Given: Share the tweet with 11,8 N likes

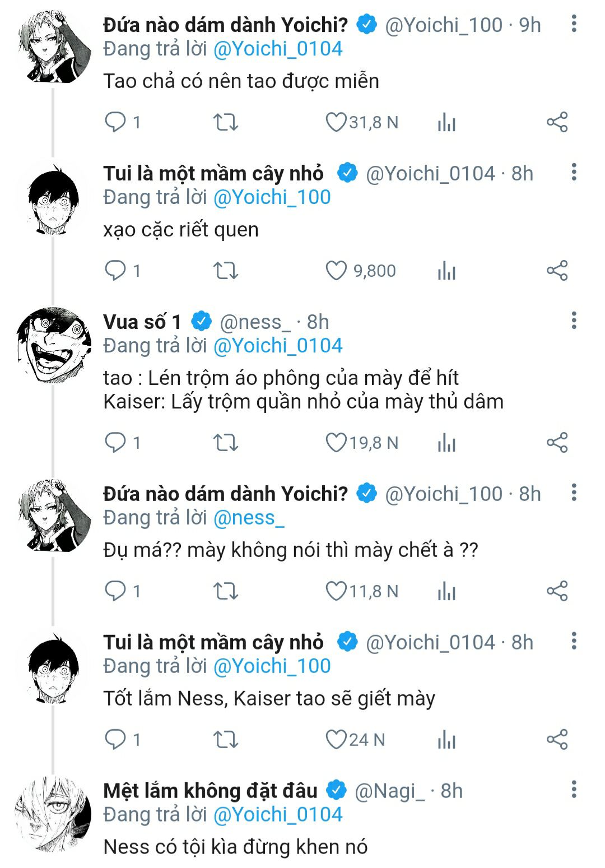Looking at the screenshot, I should [x=557, y=591].
